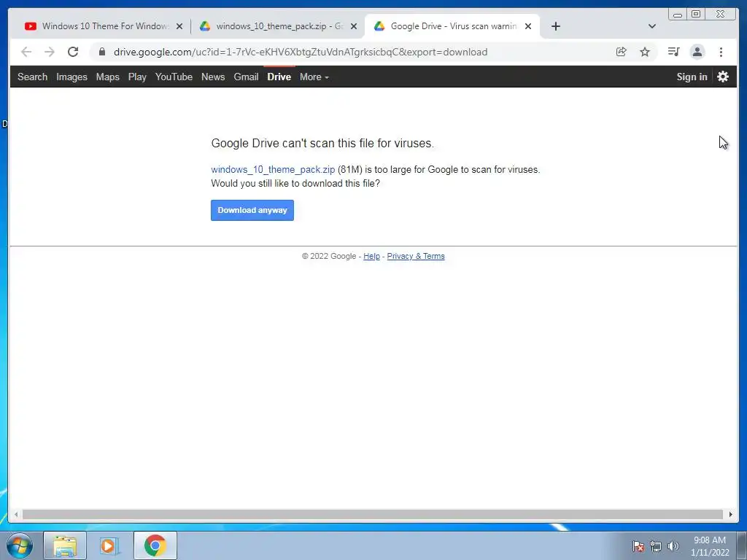Open the Google options gear icon
The image size is (747, 560).
(x=723, y=77)
